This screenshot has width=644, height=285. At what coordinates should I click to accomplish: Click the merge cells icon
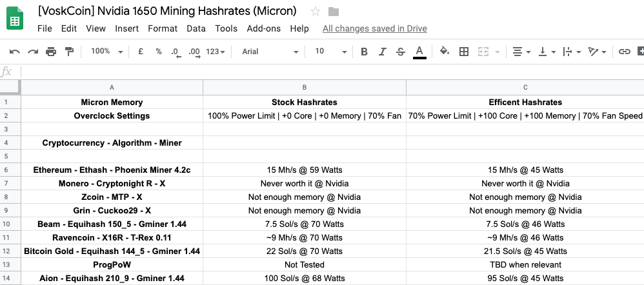[483, 52]
